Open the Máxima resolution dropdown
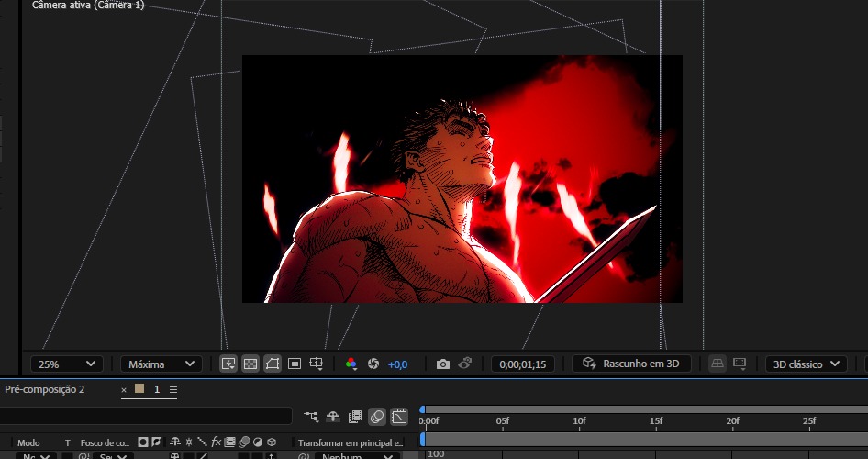 click(x=161, y=364)
